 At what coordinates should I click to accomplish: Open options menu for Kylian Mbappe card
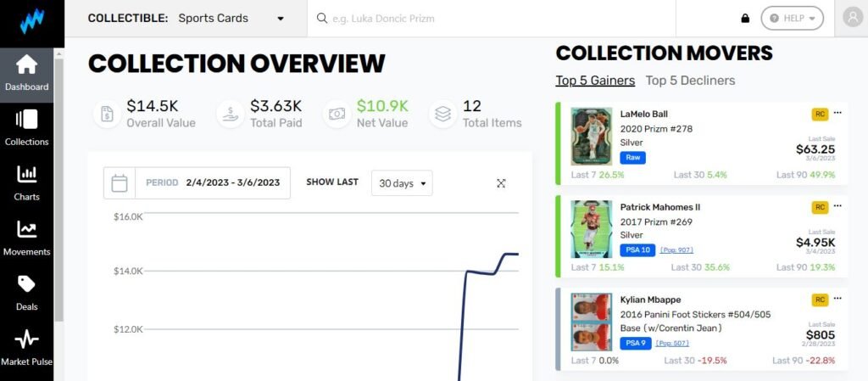click(837, 299)
